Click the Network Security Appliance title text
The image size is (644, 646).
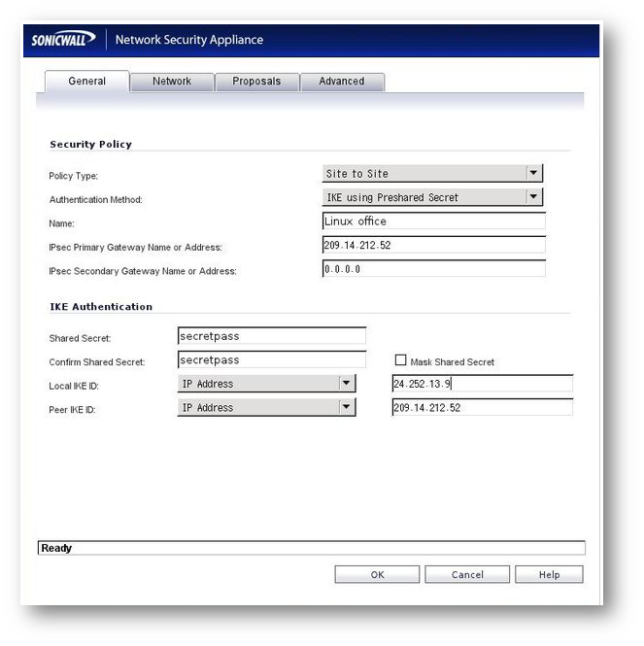(189, 40)
